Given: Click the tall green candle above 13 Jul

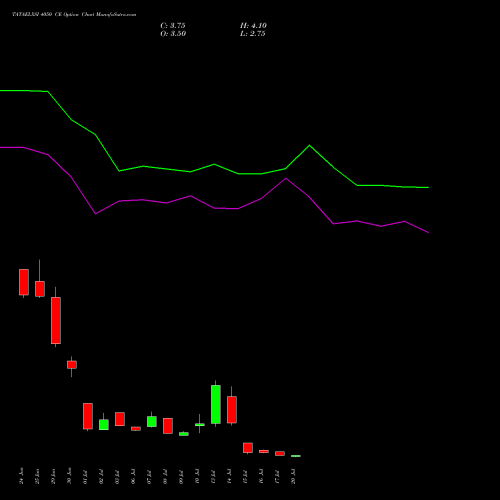Looking at the screenshot, I should point(216,404).
